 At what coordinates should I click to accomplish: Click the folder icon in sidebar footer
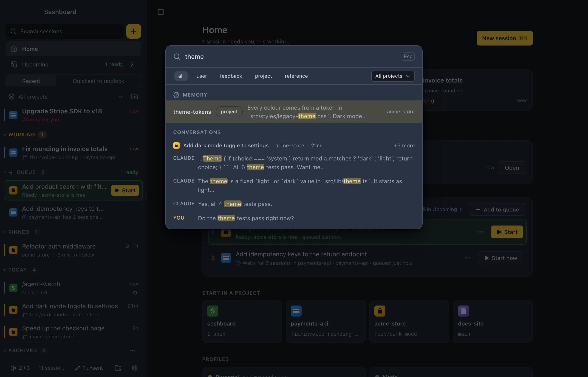pyautogui.click(x=118, y=368)
